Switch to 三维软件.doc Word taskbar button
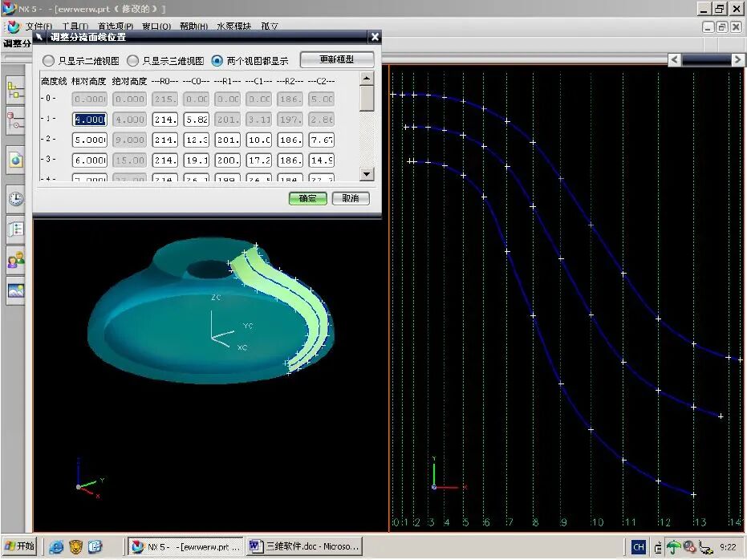Screen dimensions: 747x560 point(304,546)
